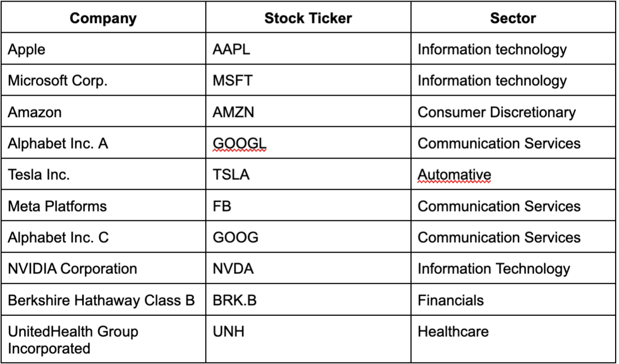
Task: Click the Sector column header
Action: coord(513,17)
